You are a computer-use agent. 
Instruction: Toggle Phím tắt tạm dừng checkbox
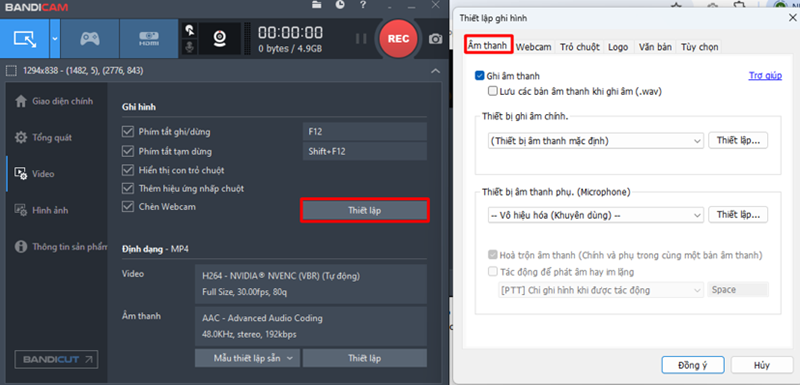[128, 151]
